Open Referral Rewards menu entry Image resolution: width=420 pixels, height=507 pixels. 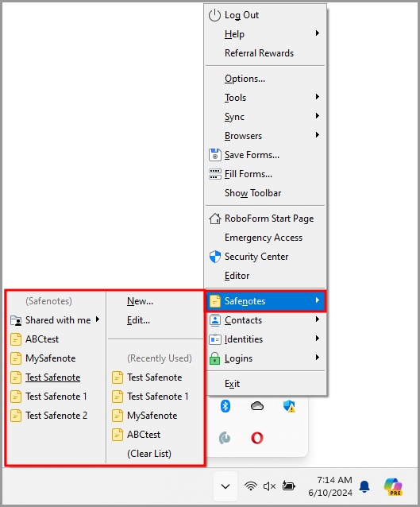tap(259, 53)
